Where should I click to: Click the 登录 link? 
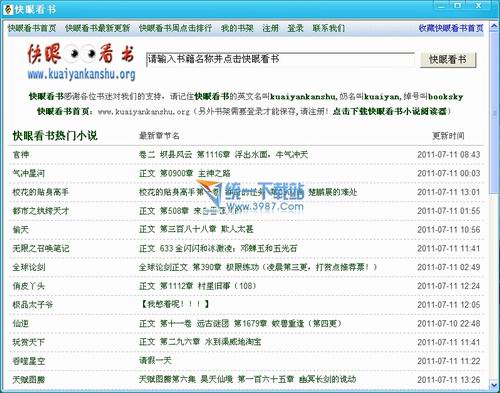(x=295, y=28)
